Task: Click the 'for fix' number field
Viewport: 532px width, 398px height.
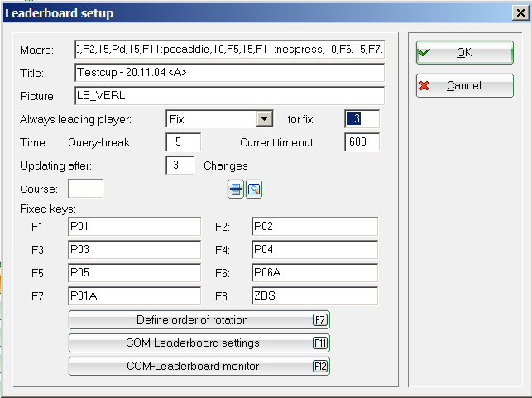Action: pos(362,118)
